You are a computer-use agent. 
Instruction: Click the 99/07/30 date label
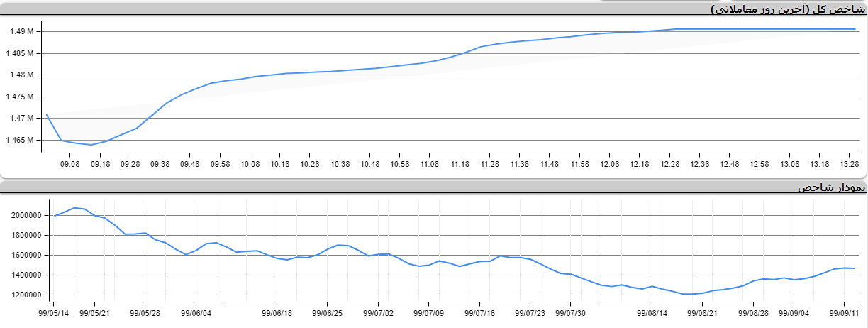pos(570,312)
